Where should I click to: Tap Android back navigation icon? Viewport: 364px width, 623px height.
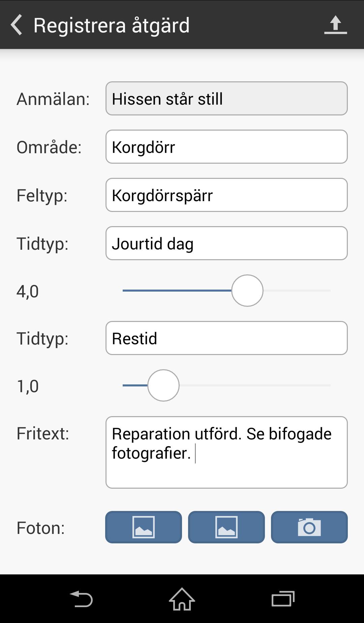click(x=81, y=599)
